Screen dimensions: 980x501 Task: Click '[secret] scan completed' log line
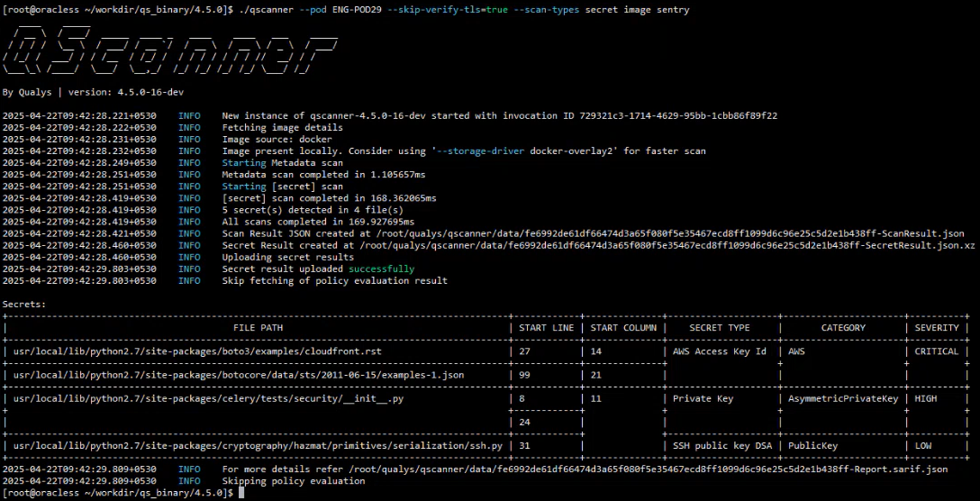[330, 198]
